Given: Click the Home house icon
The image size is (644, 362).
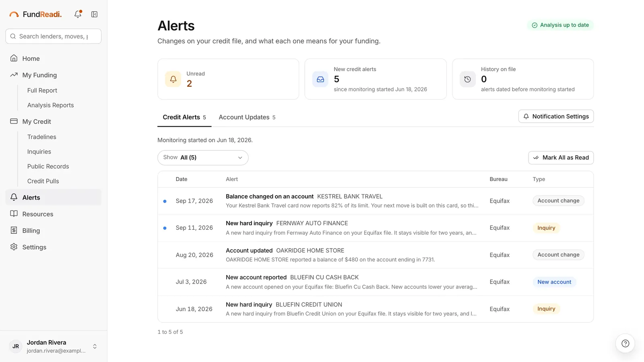Looking at the screenshot, I should pyautogui.click(x=14, y=58).
